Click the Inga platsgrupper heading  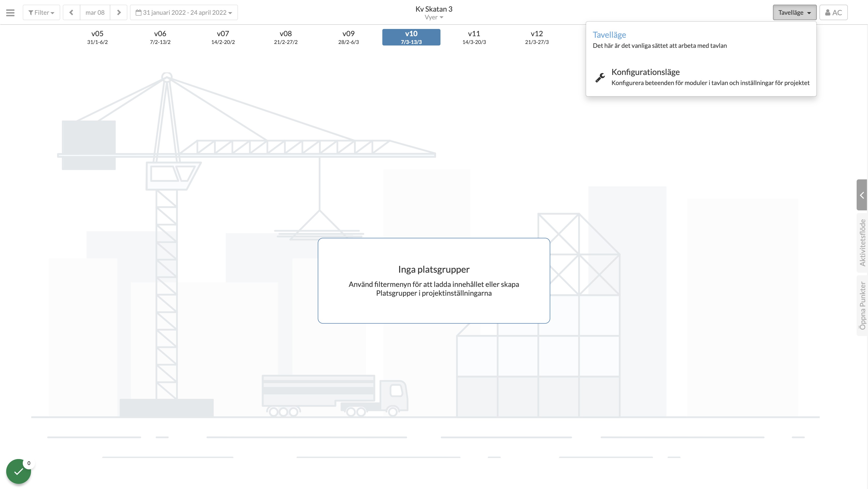tap(434, 269)
